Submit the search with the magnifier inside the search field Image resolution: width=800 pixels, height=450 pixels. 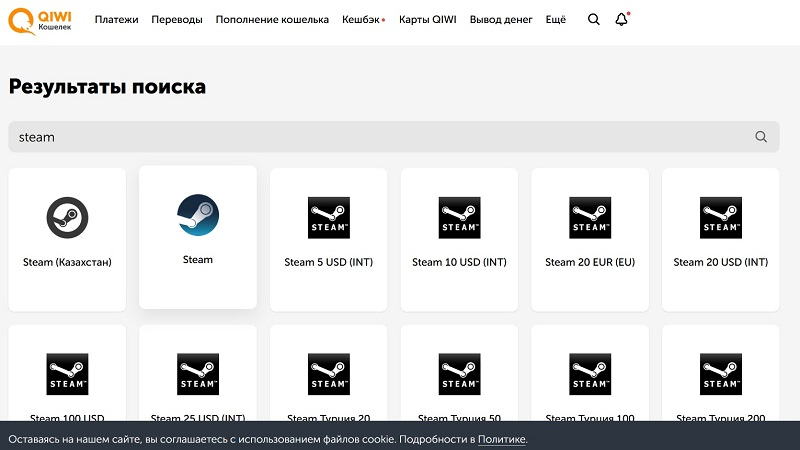(761, 137)
